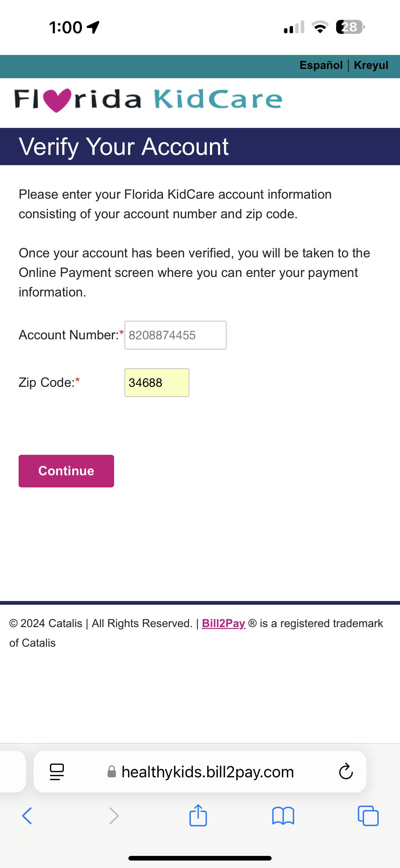400x868 pixels.
Task: Tap the battery status indicator
Action: [x=350, y=27]
